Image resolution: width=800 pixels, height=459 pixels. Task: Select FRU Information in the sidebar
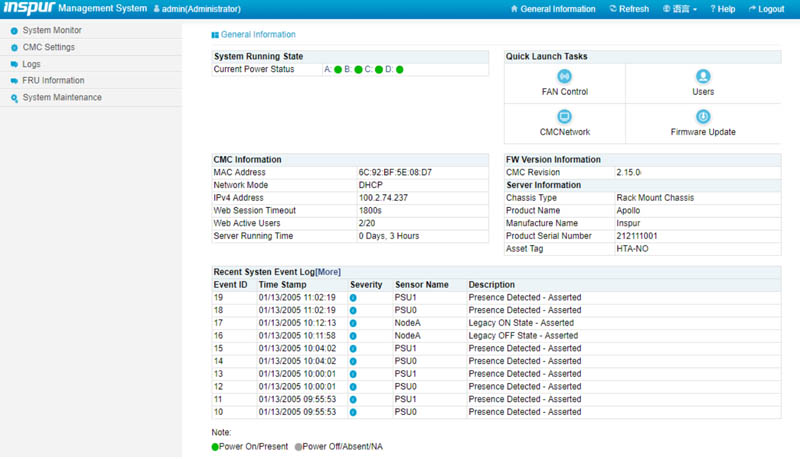[x=53, y=81]
